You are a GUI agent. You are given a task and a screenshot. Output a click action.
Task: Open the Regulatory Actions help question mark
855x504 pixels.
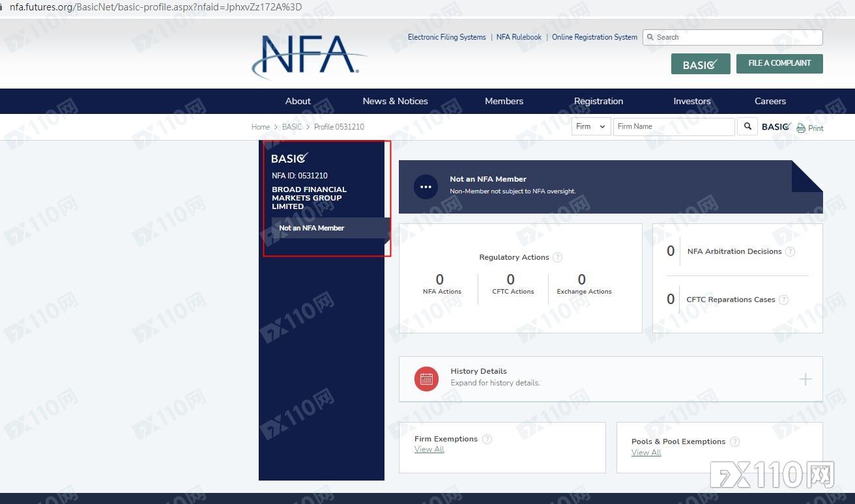557,257
